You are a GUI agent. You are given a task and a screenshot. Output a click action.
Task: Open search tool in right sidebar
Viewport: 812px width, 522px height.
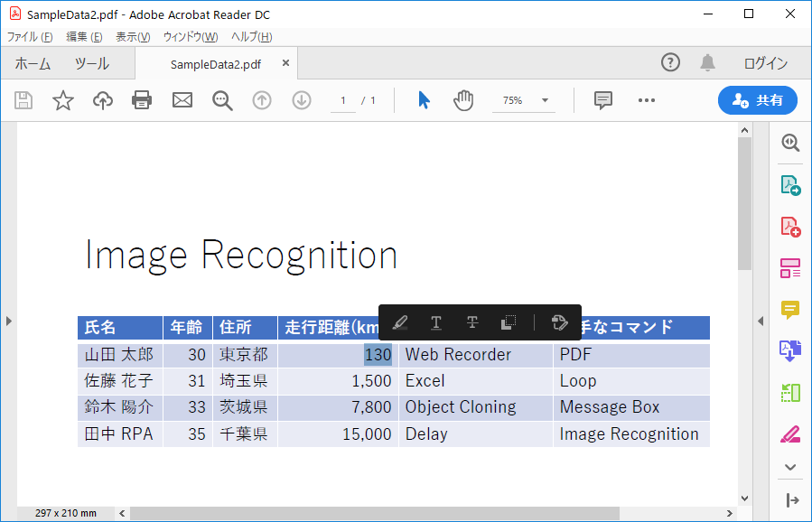click(790, 143)
